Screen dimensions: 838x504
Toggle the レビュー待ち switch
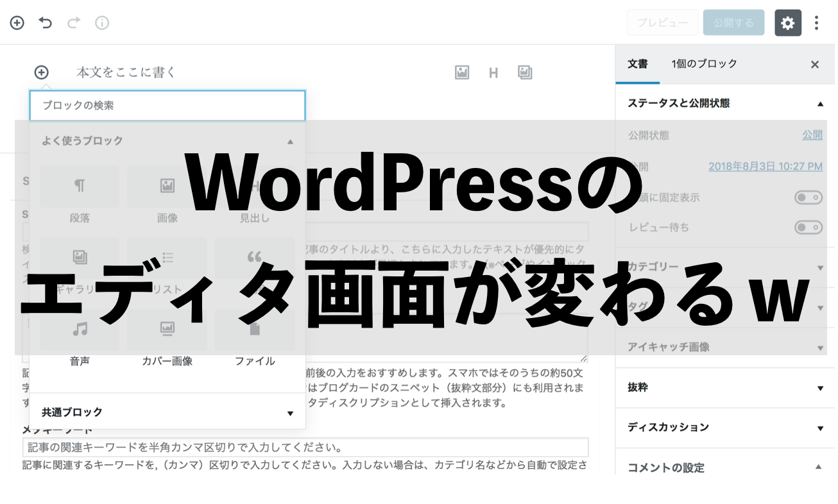808,227
